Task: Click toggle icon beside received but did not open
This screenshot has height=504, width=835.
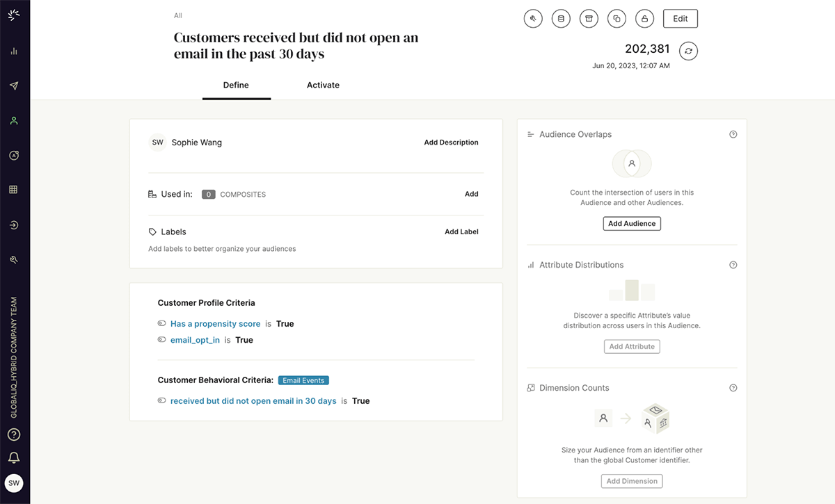Action: (162, 401)
